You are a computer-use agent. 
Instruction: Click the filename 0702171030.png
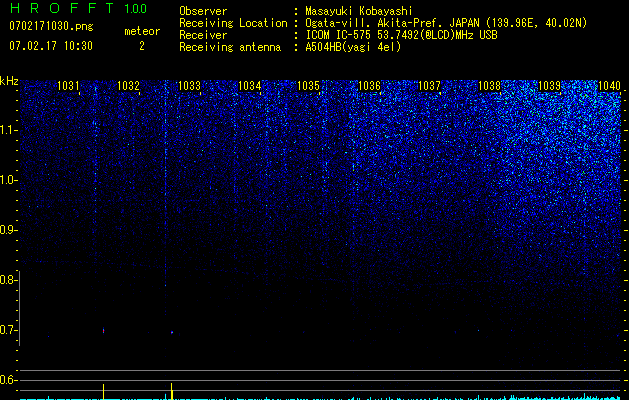click(x=51, y=27)
